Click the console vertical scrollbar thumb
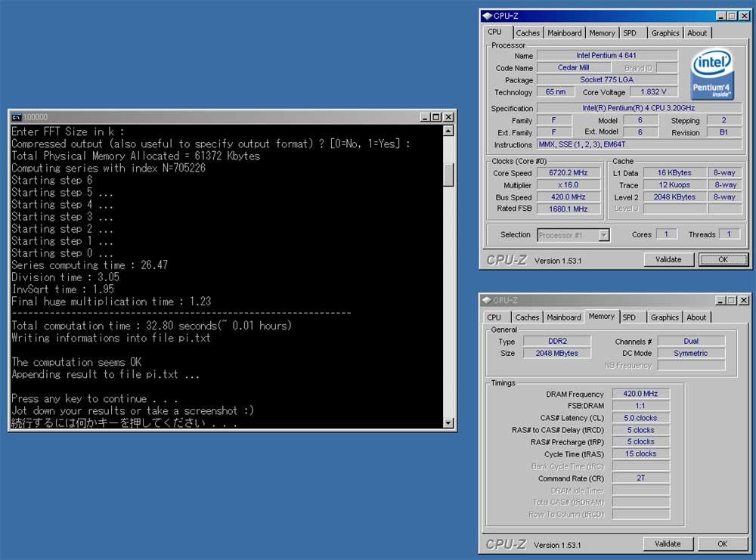 click(448, 174)
